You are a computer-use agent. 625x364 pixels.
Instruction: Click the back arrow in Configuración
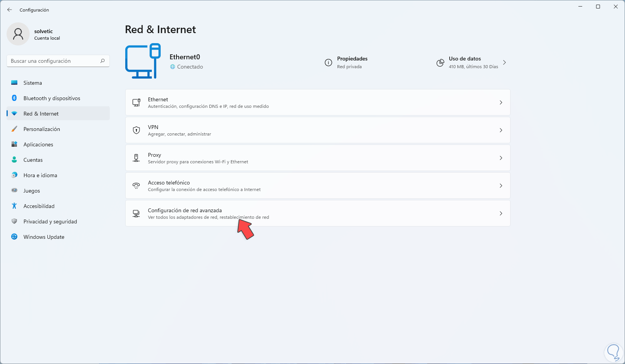click(10, 10)
